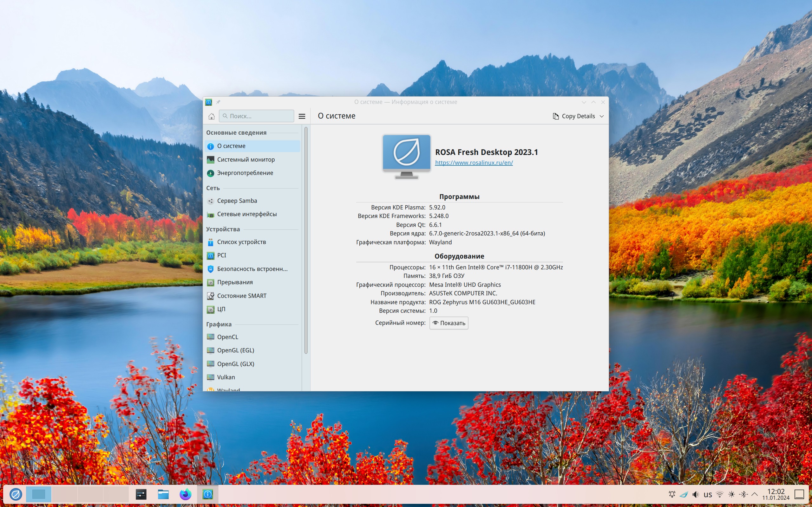
Task: Expand the Copy Details dropdown arrow
Action: coord(602,116)
